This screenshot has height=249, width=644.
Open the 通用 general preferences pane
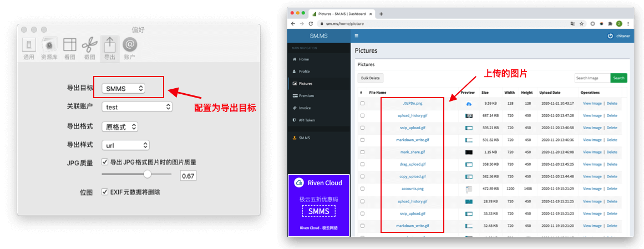coord(29,49)
